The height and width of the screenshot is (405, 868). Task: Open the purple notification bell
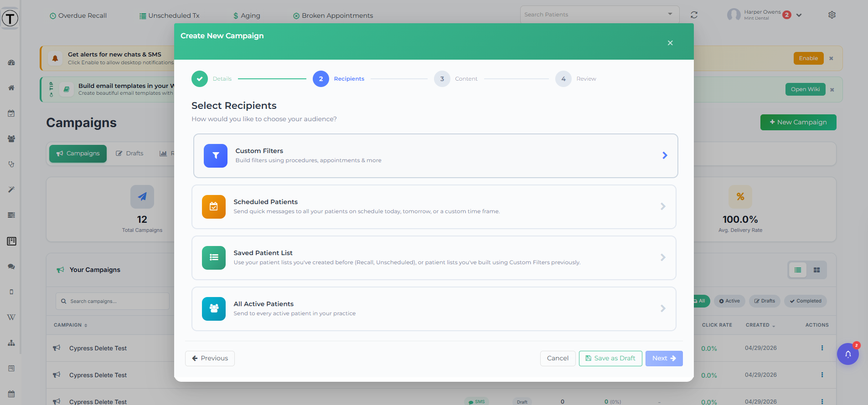pos(848,354)
